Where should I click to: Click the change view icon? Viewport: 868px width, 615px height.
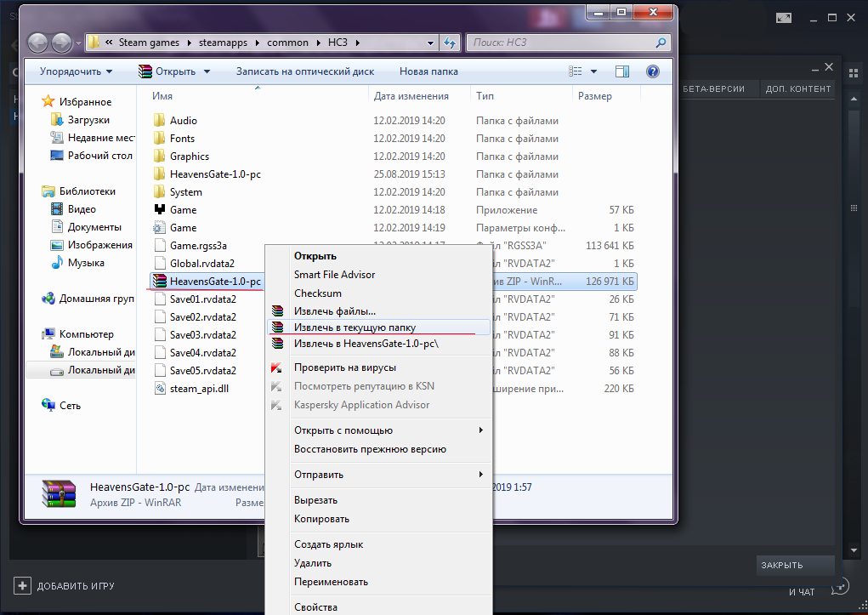[x=576, y=71]
